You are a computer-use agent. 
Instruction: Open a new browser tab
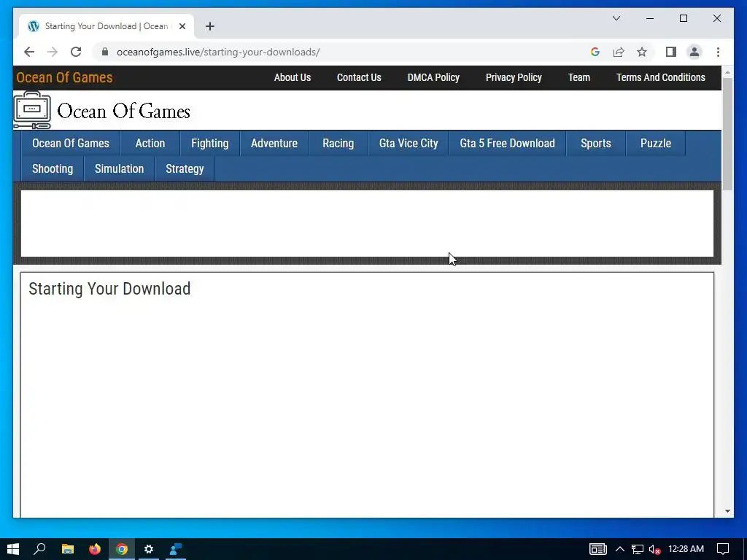[x=210, y=26]
